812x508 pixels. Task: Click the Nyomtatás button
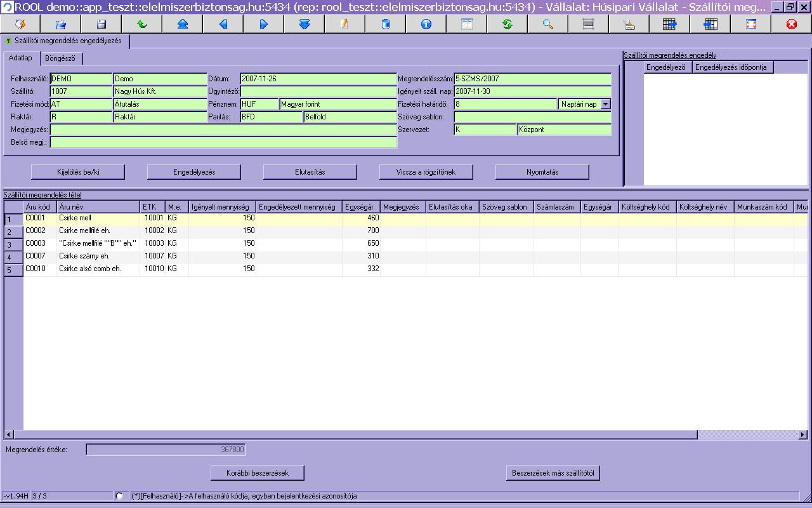(x=542, y=172)
